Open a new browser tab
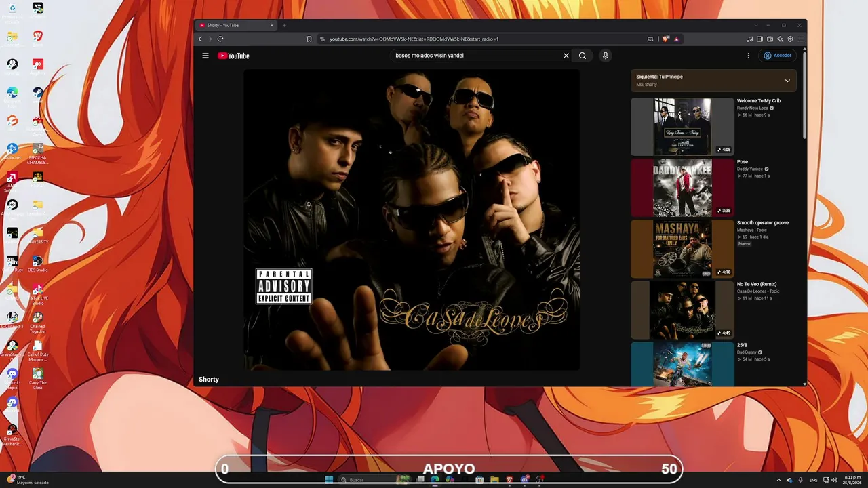 click(284, 26)
